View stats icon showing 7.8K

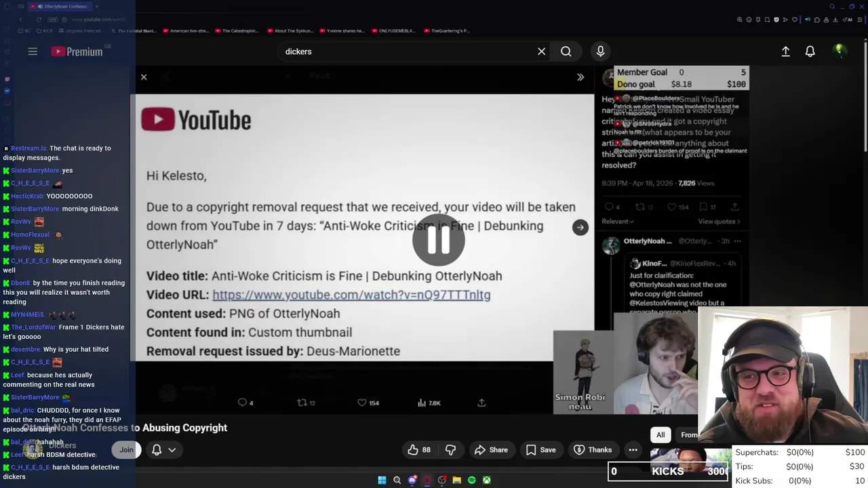[429, 403]
